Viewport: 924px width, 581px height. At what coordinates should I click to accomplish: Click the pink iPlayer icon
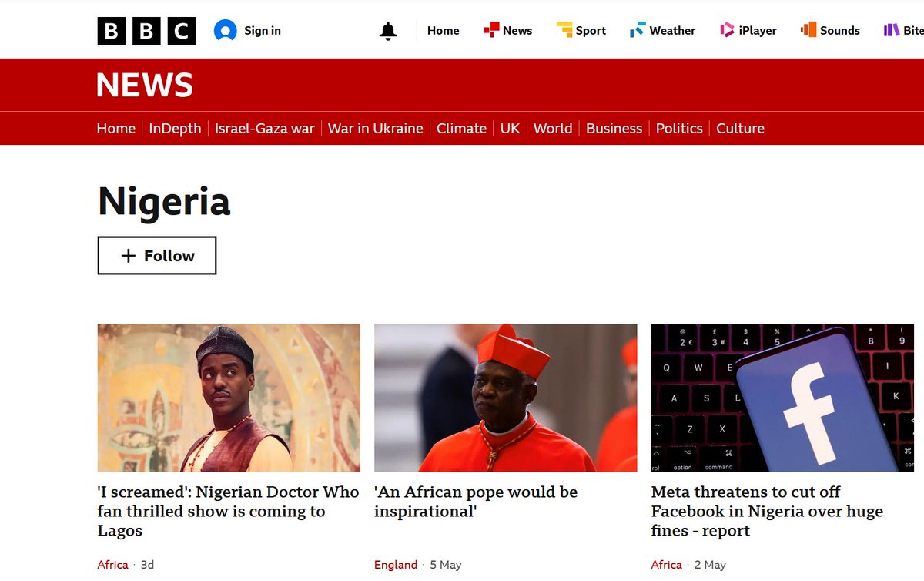727,30
